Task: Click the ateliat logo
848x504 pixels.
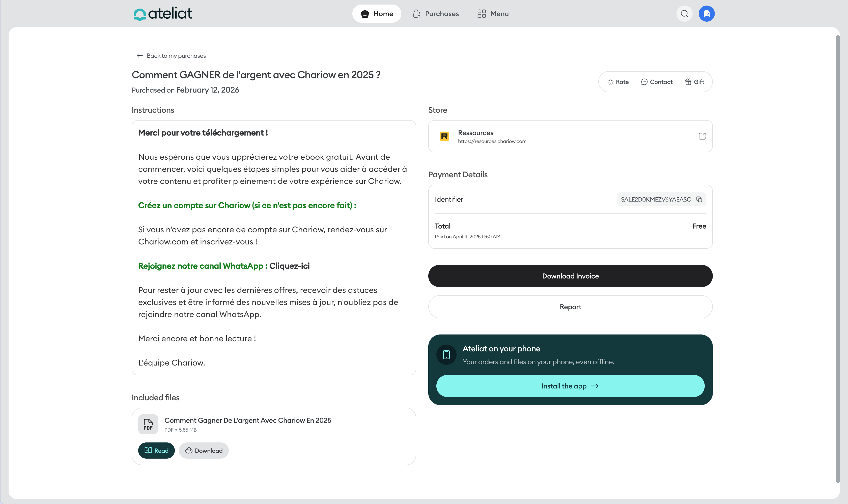Action: pyautogui.click(x=163, y=14)
